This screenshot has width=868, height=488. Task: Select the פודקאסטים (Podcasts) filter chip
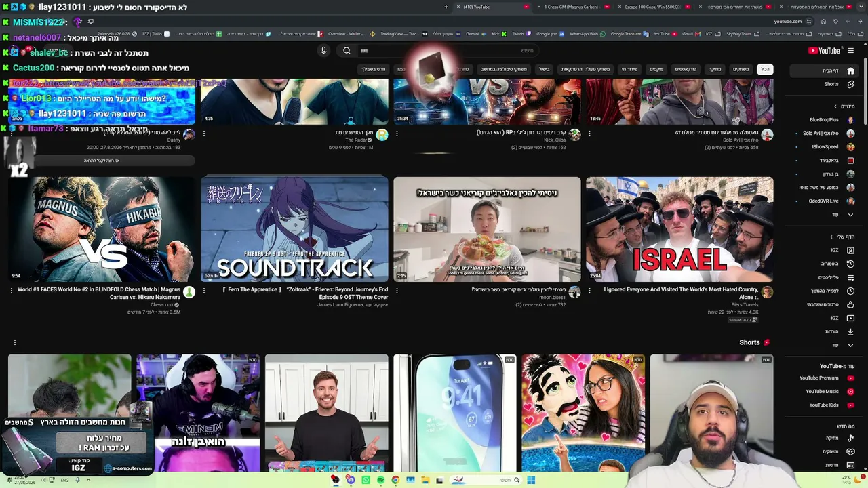pyautogui.click(x=686, y=69)
